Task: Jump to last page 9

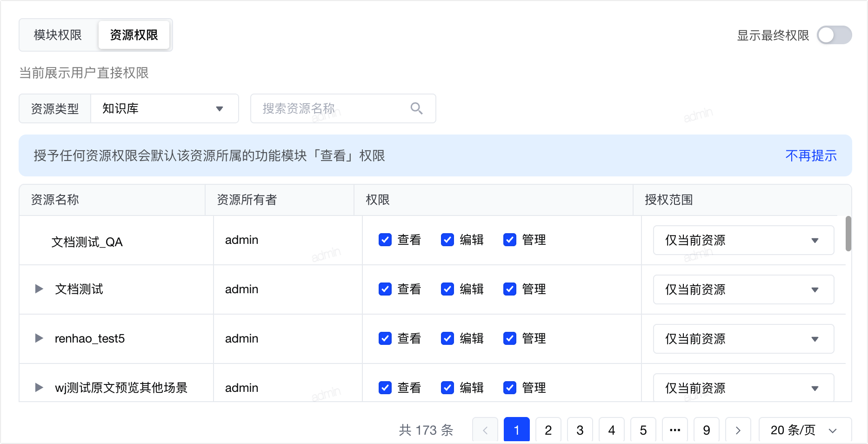Action: click(707, 430)
